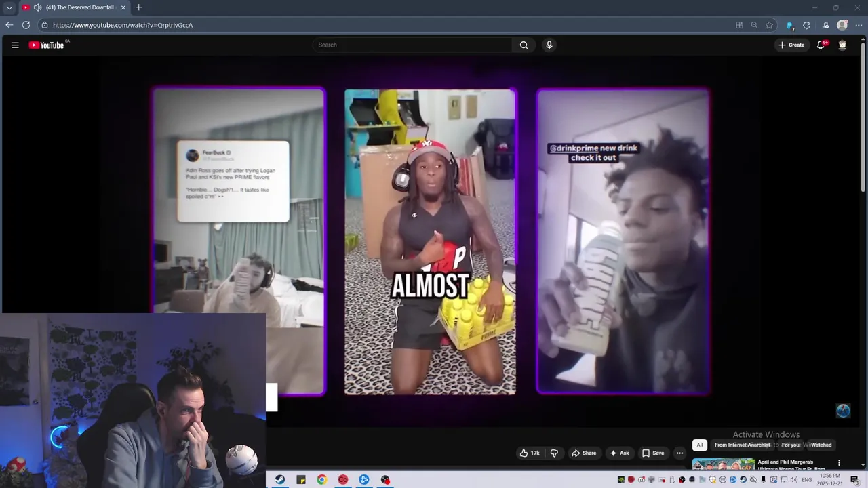Select the All filter chip
The height and width of the screenshot is (488, 868).
pos(699,445)
